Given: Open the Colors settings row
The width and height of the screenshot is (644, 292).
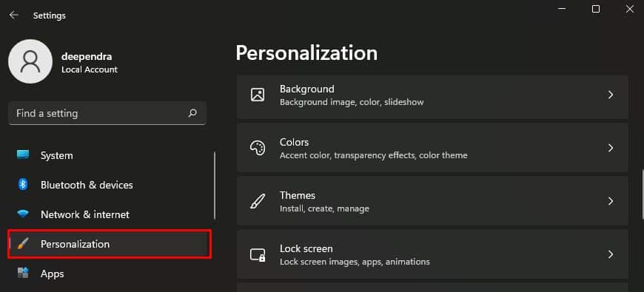Looking at the screenshot, I should click(x=432, y=148).
